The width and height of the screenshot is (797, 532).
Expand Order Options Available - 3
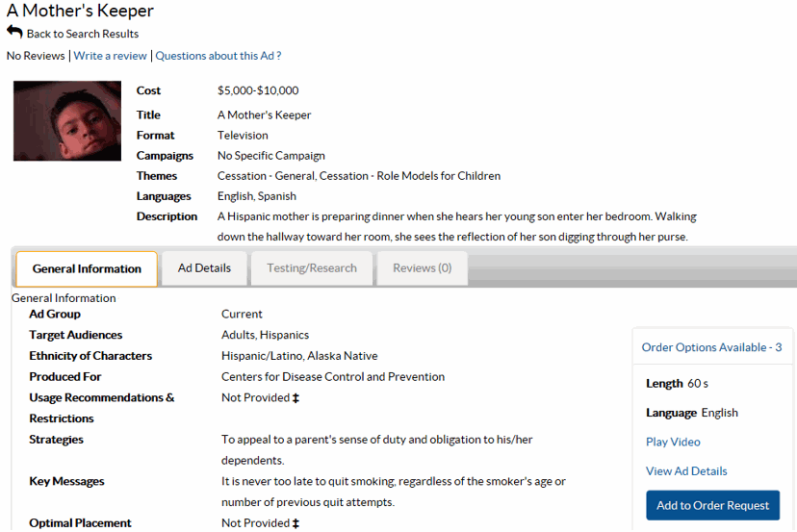711,347
